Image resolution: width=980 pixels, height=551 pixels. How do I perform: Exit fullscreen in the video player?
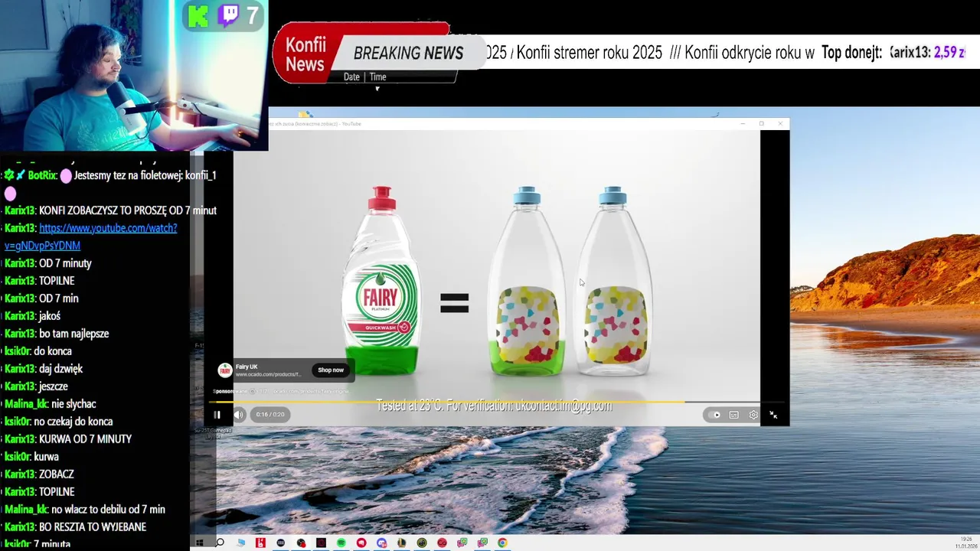773,415
